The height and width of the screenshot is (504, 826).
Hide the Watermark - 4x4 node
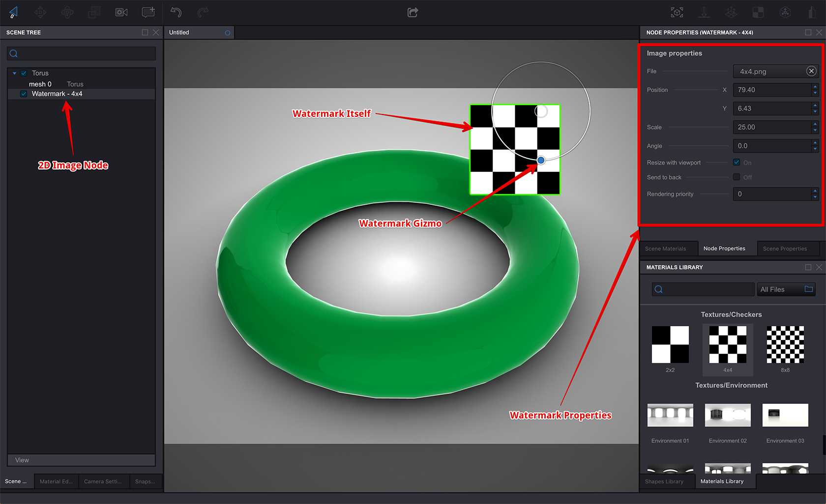[23, 93]
